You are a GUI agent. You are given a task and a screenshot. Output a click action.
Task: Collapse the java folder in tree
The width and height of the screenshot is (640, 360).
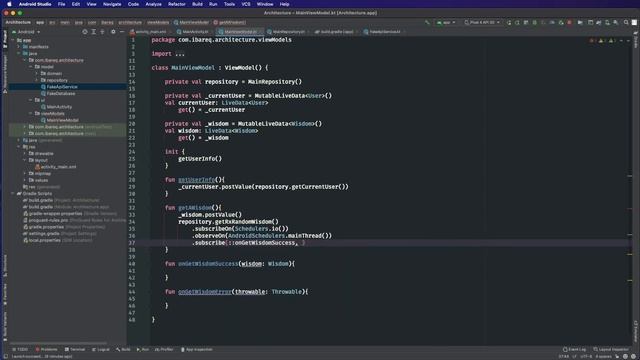point(19,53)
